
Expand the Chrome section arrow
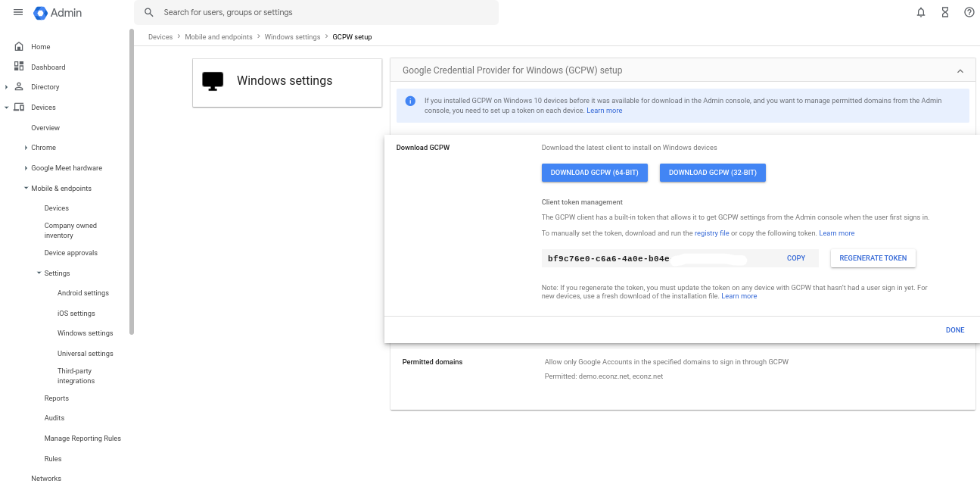tap(26, 148)
